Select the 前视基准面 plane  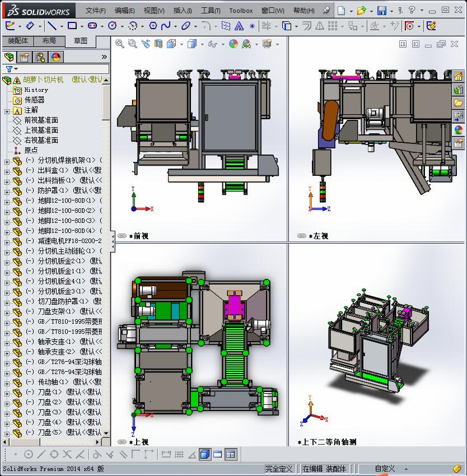41,120
